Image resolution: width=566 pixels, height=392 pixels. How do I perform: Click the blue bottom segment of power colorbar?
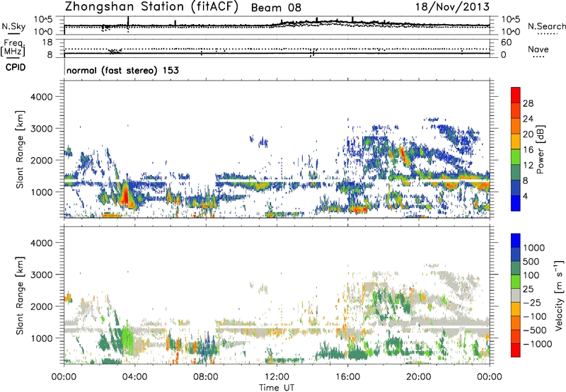coord(516,203)
